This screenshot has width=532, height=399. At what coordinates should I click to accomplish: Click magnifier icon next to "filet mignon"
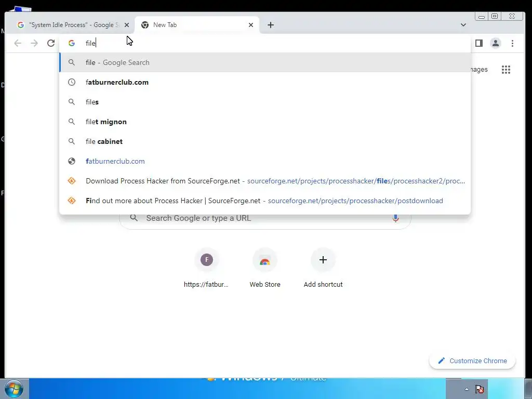pyautogui.click(x=72, y=122)
